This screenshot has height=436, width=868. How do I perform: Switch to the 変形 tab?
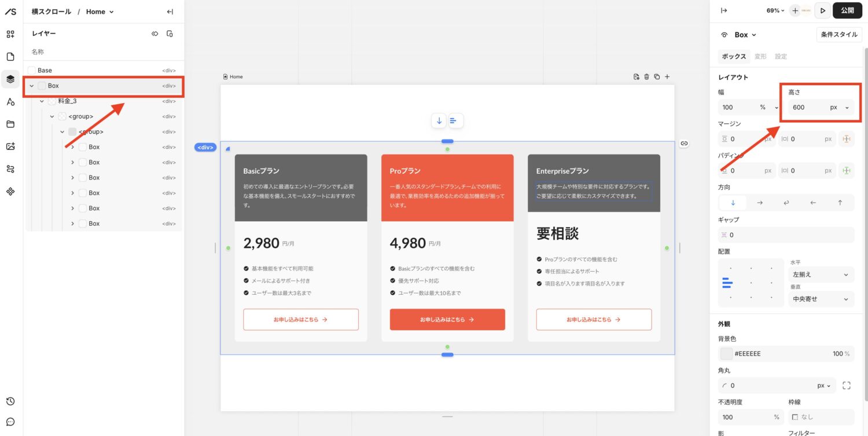(x=760, y=56)
